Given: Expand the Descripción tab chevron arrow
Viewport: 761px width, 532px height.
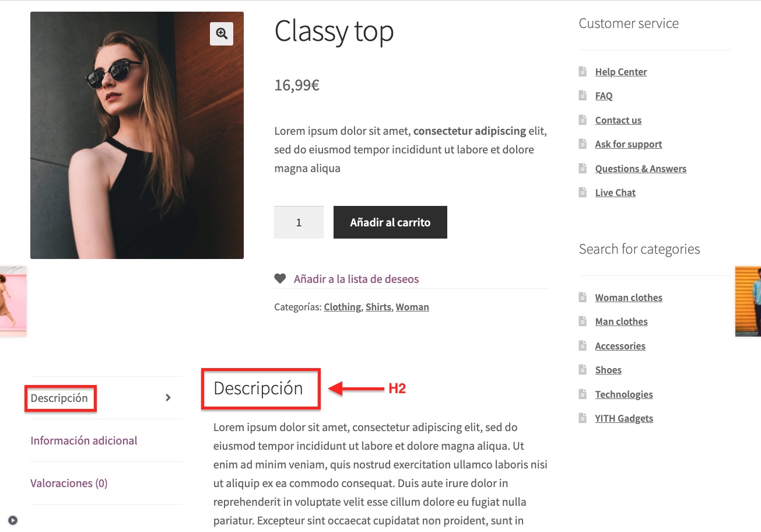Looking at the screenshot, I should [168, 398].
